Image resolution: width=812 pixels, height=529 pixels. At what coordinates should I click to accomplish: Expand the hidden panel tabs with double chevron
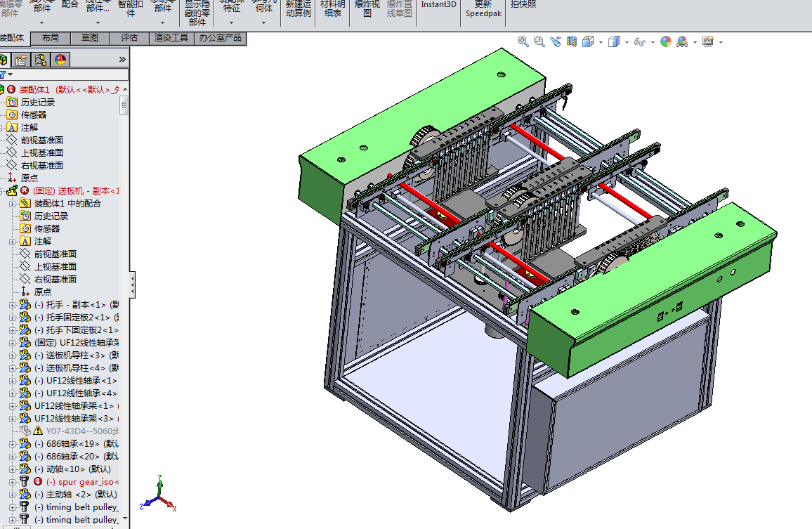(x=122, y=60)
